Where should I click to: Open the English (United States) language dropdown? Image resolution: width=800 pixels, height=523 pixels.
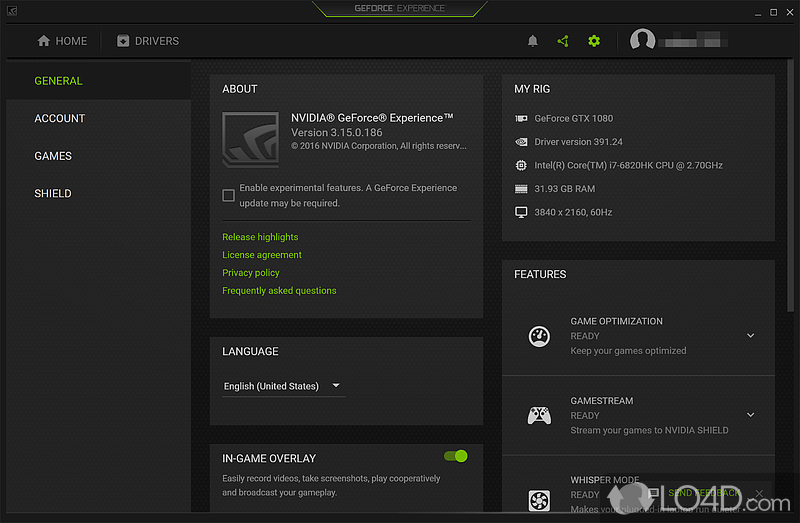[x=283, y=386]
